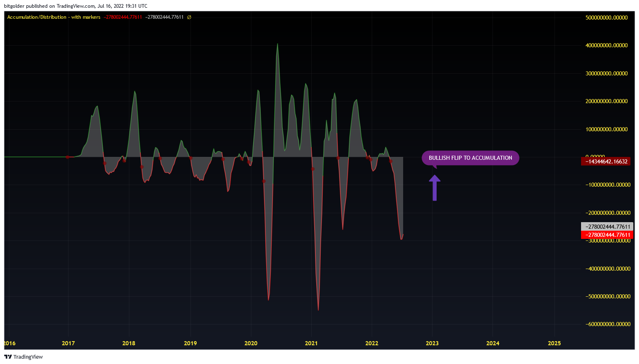This screenshot has width=639, height=364.
Task: Click the 2022 label on the time axis
Action: pyautogui.click(x=372, y=343)
